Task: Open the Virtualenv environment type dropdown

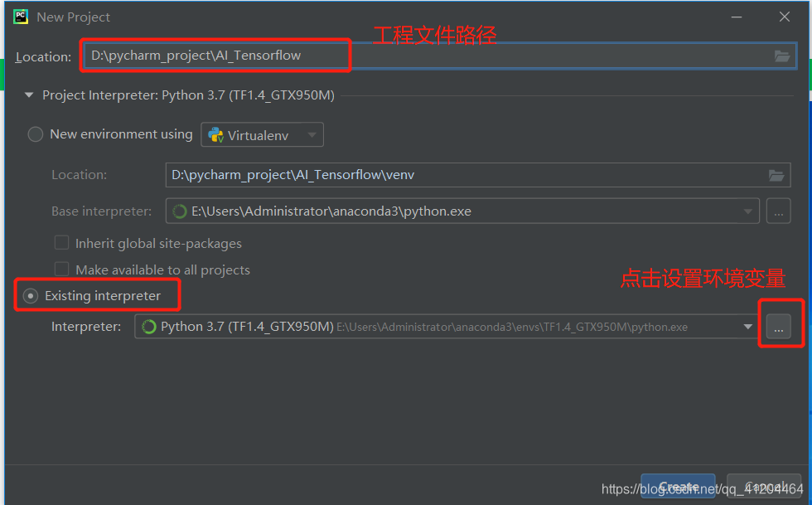Action: (262, 135)
